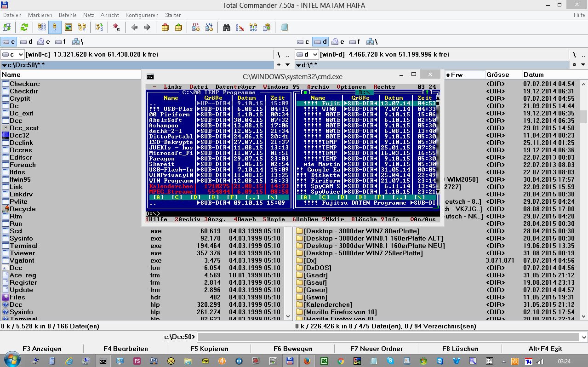Open the Dateien menu
This screenshot has width=588, height=367.
(x=12, y=15)
